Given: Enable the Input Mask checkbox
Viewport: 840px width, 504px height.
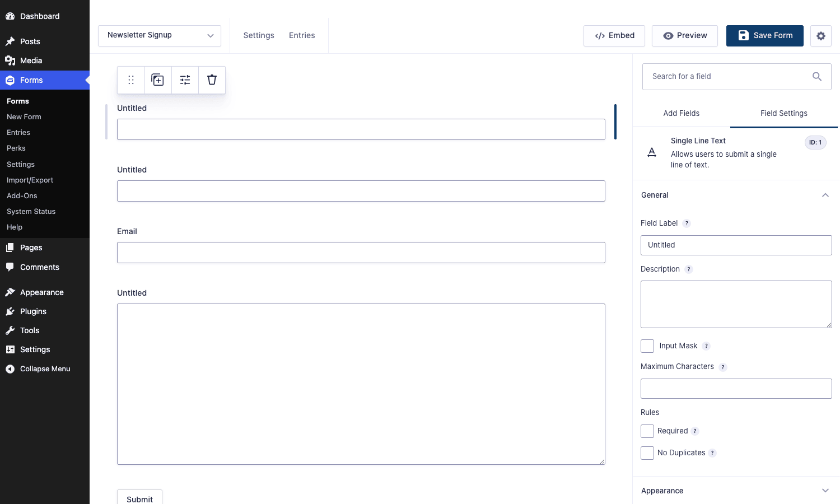Looking at the screenshot, I should pos(647,346).
